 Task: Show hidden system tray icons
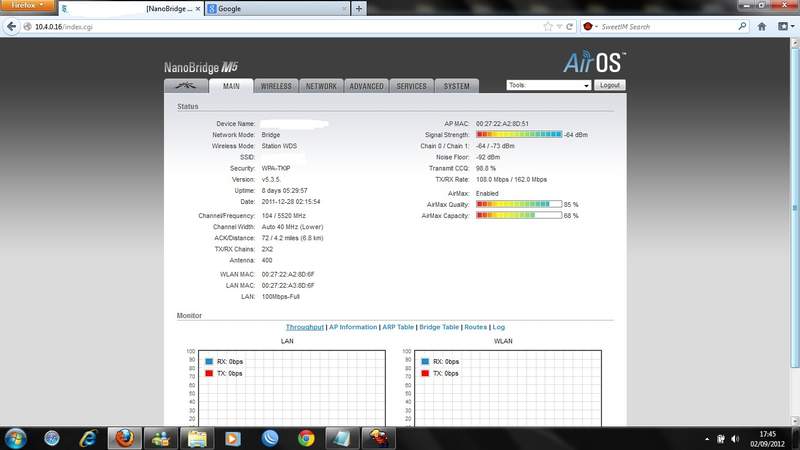pos(707,439)
